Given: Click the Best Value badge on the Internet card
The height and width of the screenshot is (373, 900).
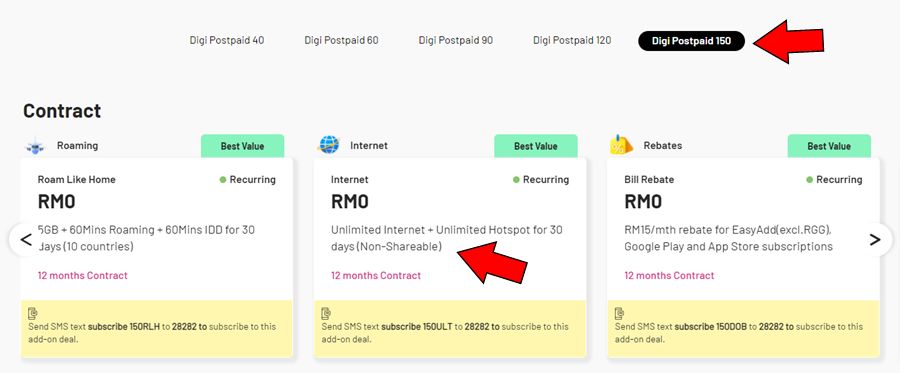Looking at the screenshot, I should click(536, 146).
